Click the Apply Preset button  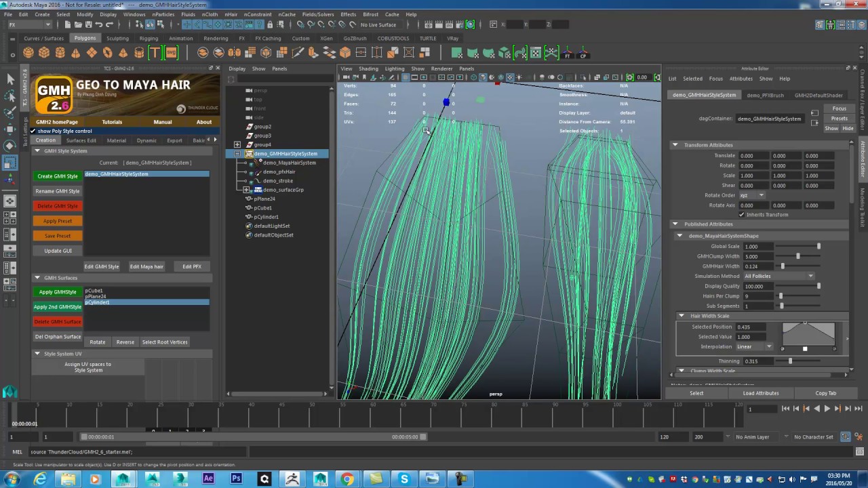[58, 221]
